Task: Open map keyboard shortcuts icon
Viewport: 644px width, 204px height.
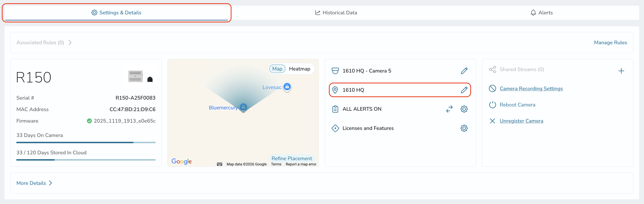Action: point(220,164)
